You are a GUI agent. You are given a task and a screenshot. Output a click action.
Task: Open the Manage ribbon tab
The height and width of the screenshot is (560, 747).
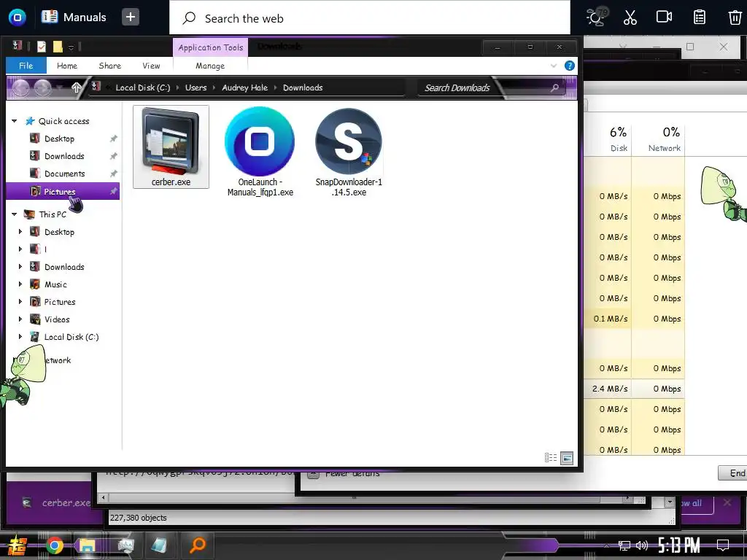point(210,66)
